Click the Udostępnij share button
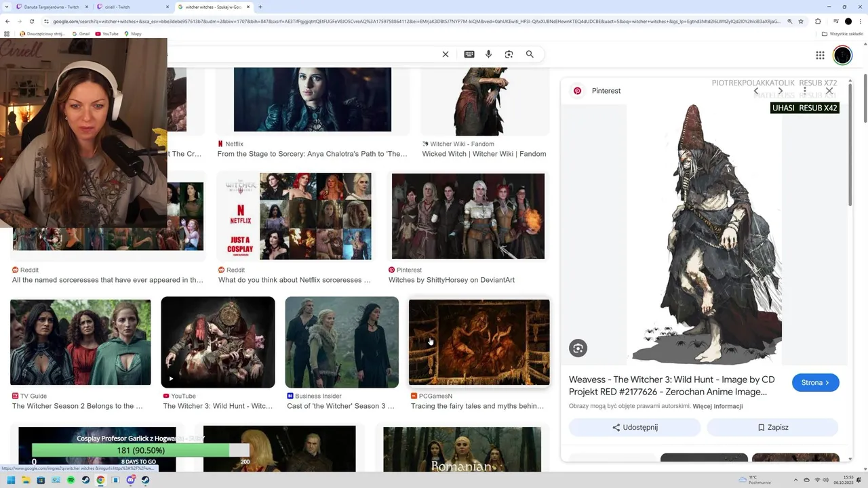 click(x=635, y=428)
